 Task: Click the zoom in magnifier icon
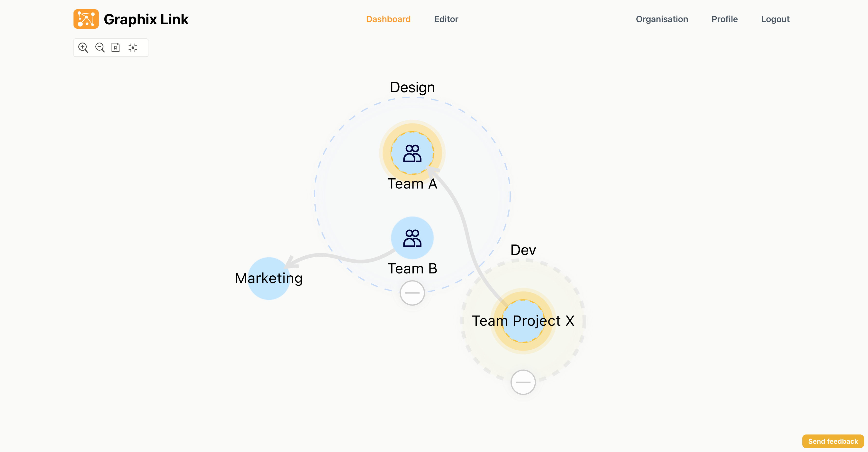click(x=83, y=47)
